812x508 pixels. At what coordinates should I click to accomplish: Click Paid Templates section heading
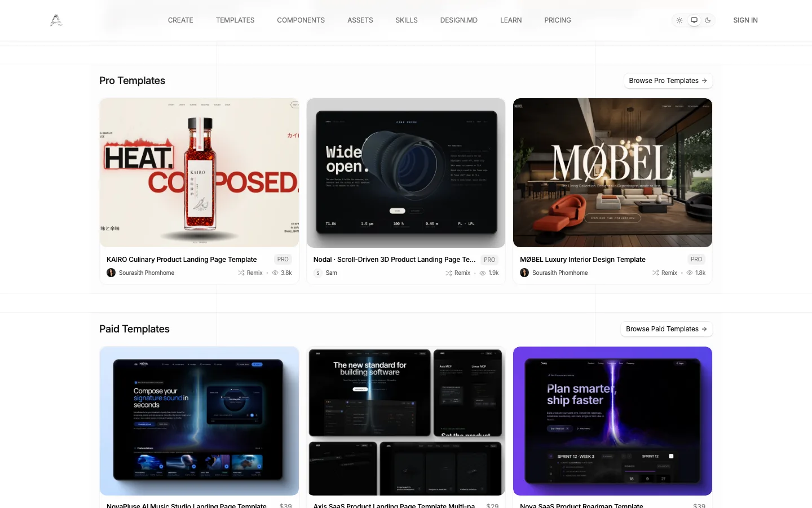134,329
